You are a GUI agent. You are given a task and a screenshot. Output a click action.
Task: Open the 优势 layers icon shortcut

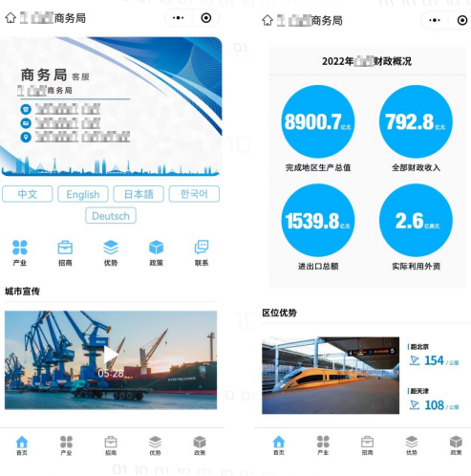111,252
